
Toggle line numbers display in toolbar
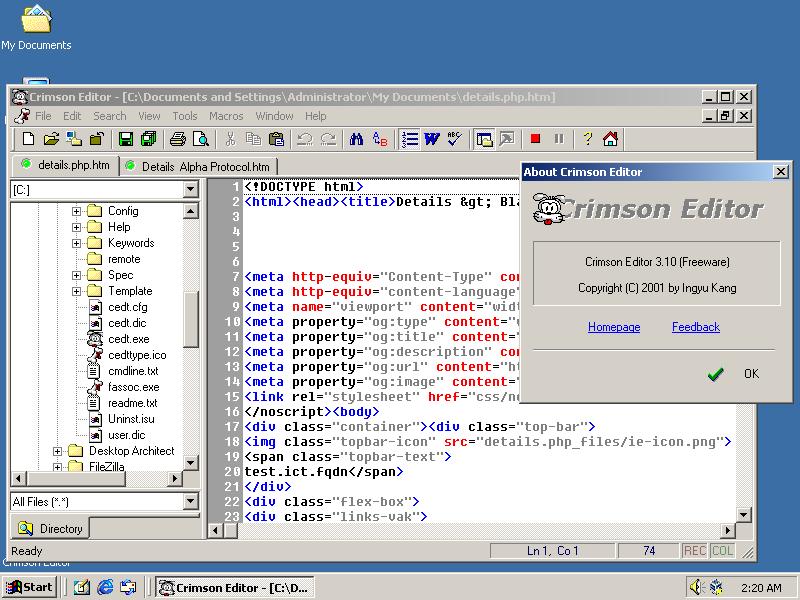410,139
